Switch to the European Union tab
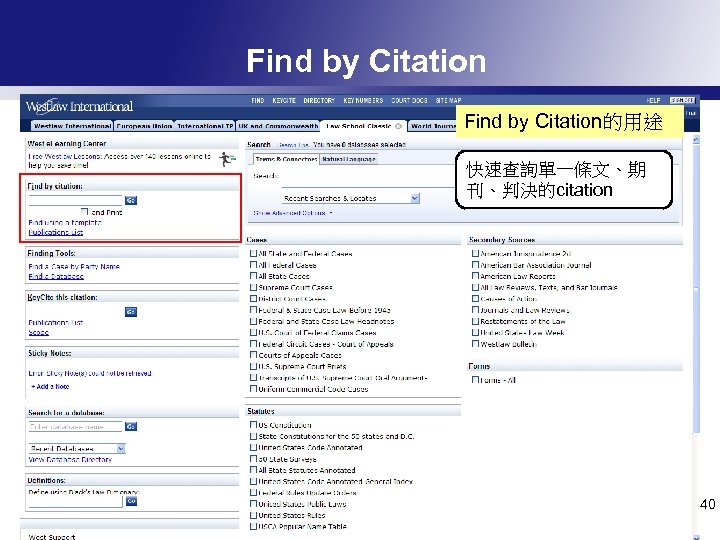 click(144, 126)
